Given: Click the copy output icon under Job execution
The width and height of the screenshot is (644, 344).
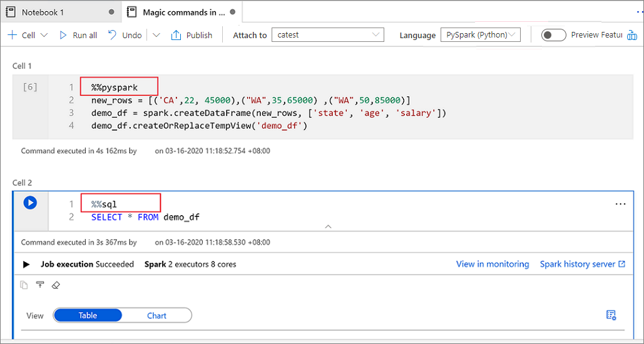Looking at the screenshot, I should [x=24, y=285].
